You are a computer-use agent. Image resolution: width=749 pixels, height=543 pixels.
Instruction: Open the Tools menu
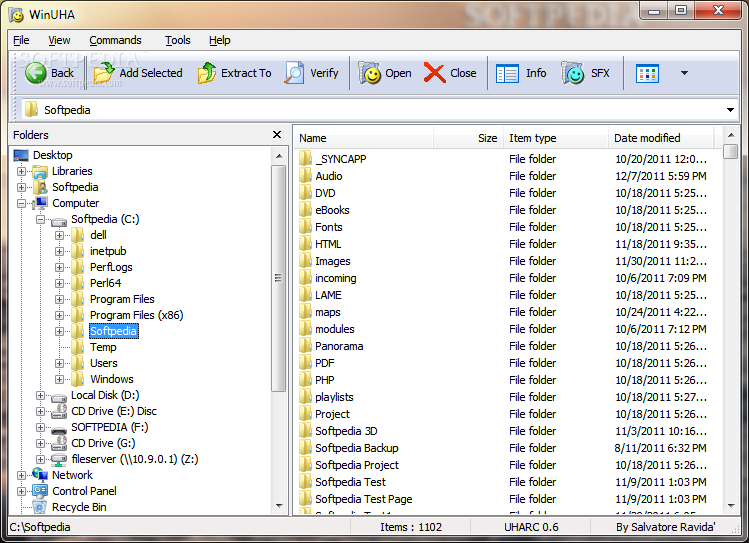tap(178, 40)
